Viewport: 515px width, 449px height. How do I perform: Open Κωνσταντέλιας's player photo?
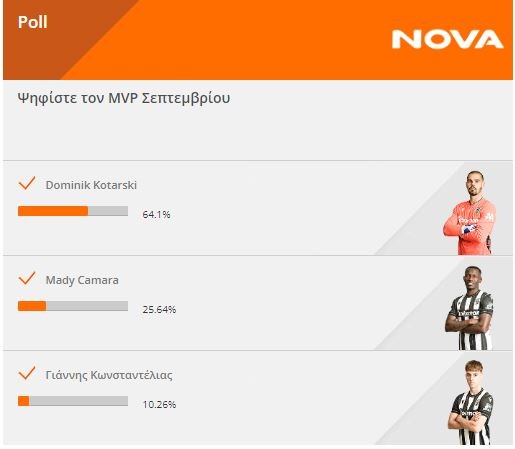click(x=471, y=402)
